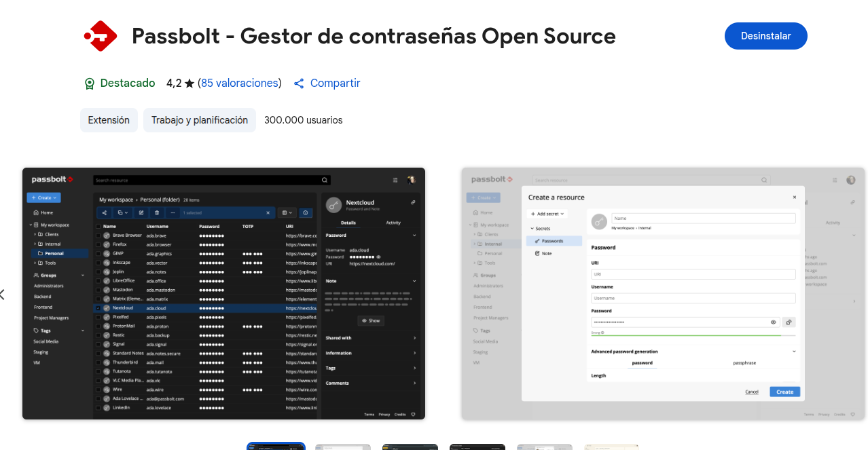Click the magnifier in the dark search bar
This screenshot has width=868, height=450.
[325, 180]
